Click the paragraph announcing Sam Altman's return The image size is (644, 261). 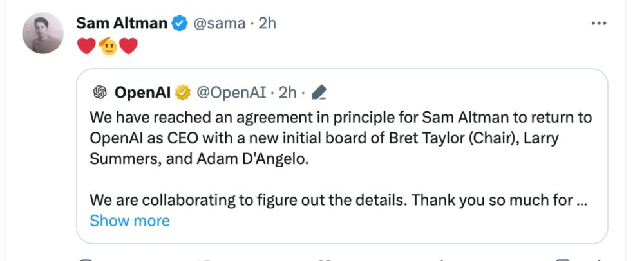tap(341, 138)
